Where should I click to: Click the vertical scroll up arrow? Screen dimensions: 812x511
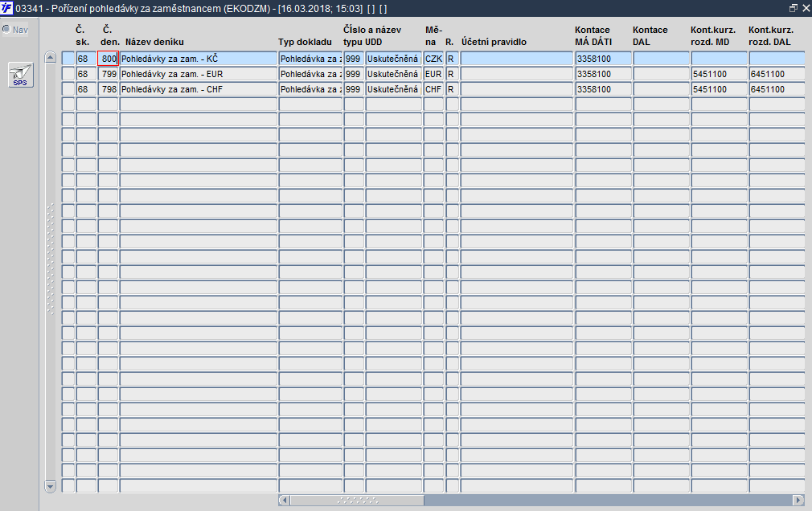coord(50,57)
